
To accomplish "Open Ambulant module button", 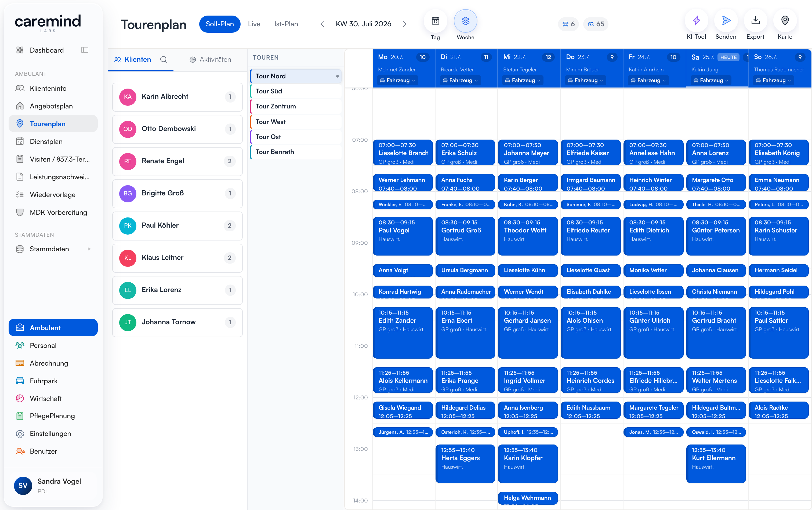I will tap(53, 328).
